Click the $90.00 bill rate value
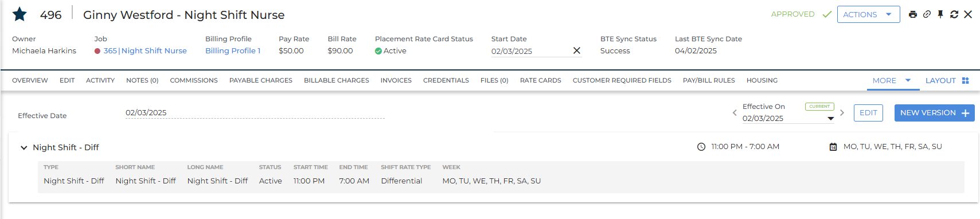The height and width of the screenshot is (219, 980). coord(340,51)
